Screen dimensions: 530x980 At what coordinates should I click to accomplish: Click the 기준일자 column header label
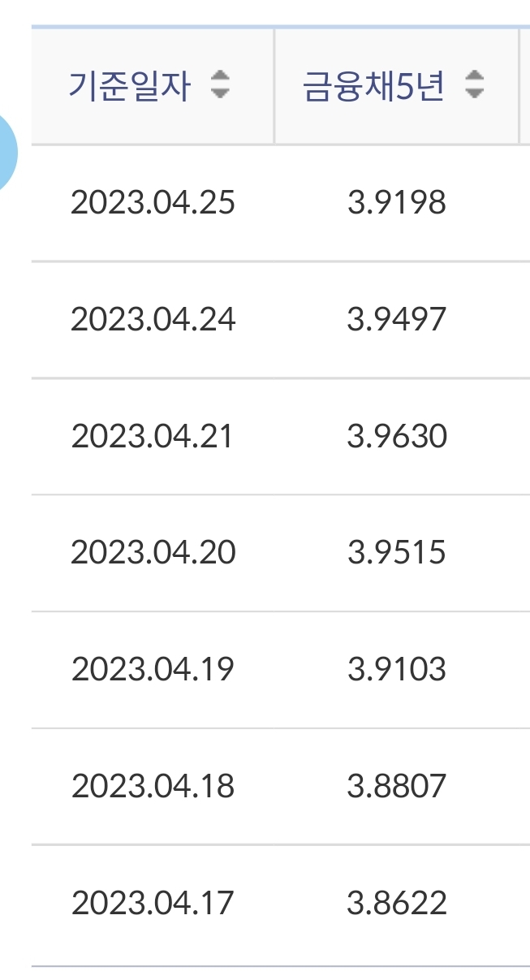coord(130,86)
